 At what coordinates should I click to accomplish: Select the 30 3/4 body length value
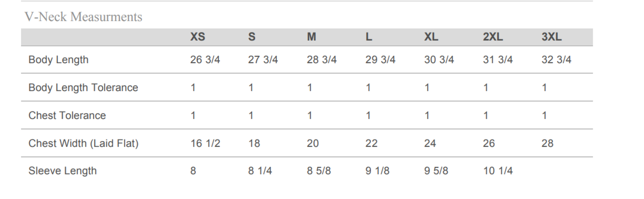(439, 60)
